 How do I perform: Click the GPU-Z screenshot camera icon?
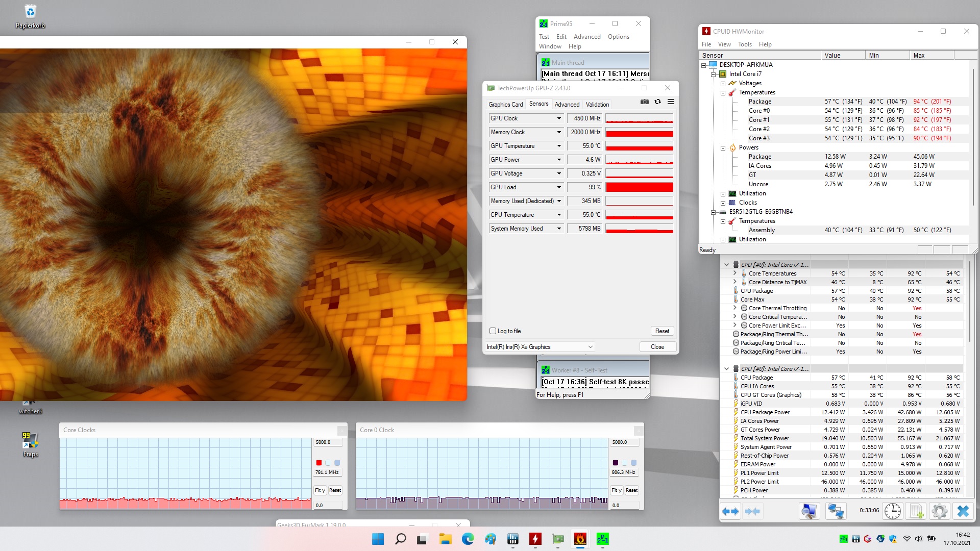645,102
